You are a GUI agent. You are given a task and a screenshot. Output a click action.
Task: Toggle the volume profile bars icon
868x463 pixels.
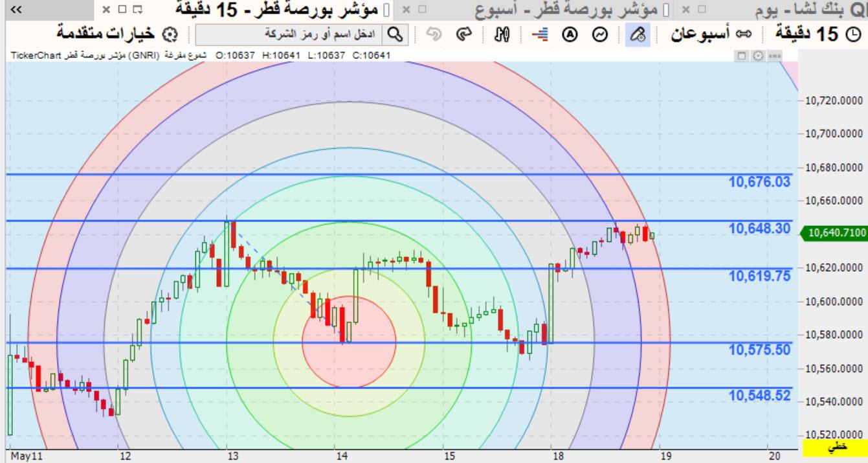[540, 34]
